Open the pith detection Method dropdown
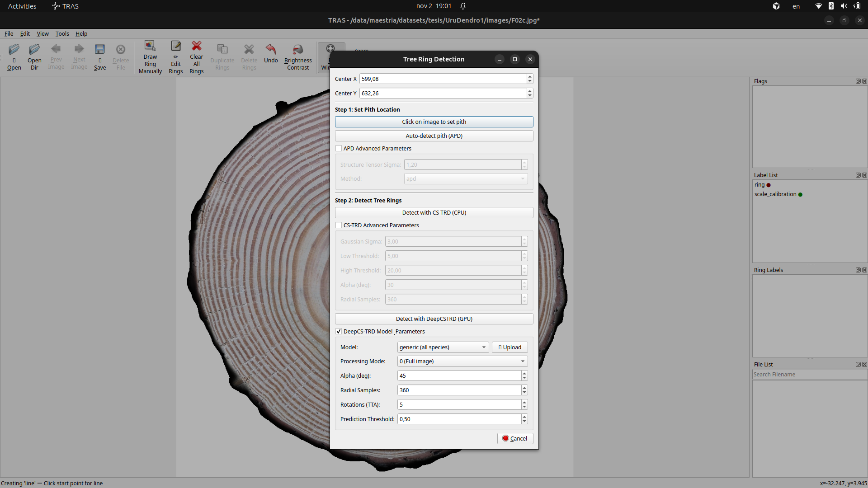Viewport: 868px width, 488px height. coord(466,179)
